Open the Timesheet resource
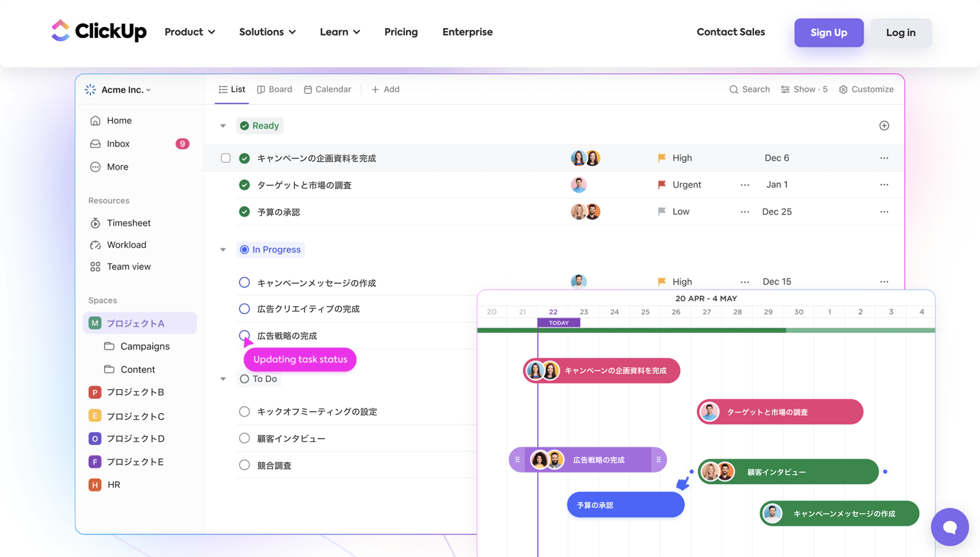 click(x=129, y=223)
